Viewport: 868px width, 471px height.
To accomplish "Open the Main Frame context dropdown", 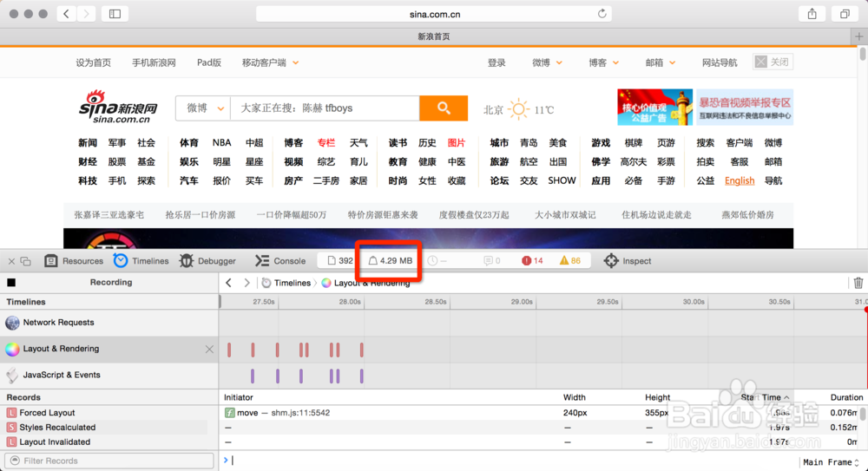I will coord(831,462).
